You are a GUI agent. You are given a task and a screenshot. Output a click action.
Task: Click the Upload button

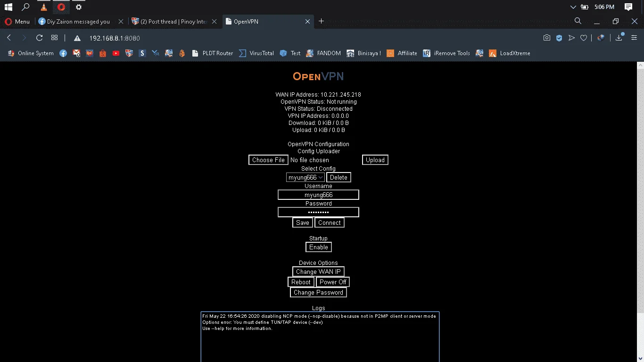coord(375,160)
